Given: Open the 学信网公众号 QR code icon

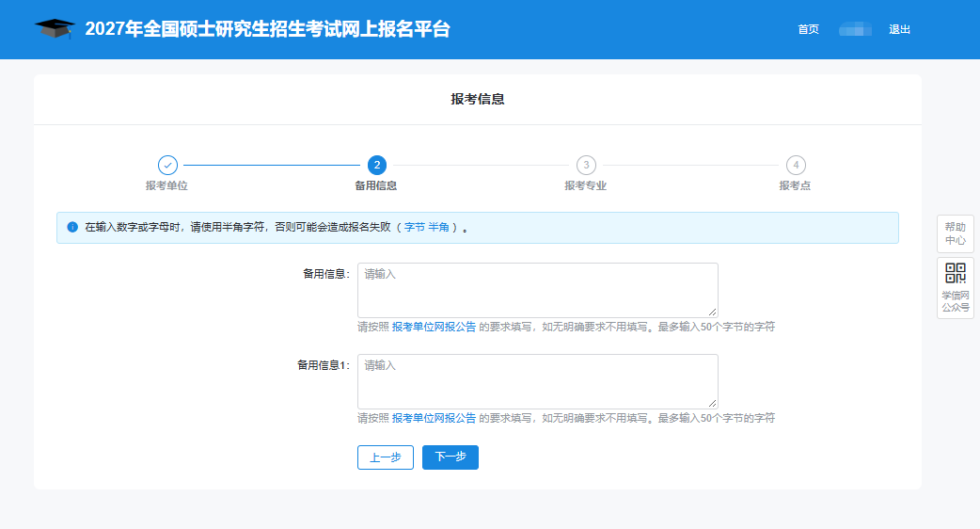Looking at the screenshot, I should 955,273.
